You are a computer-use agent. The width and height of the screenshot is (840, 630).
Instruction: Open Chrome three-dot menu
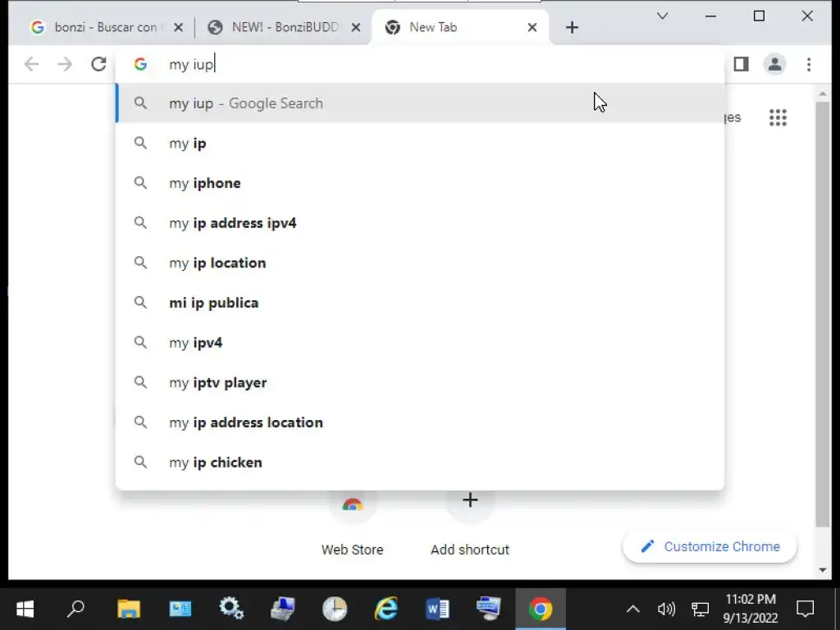(x=809, y=64)
